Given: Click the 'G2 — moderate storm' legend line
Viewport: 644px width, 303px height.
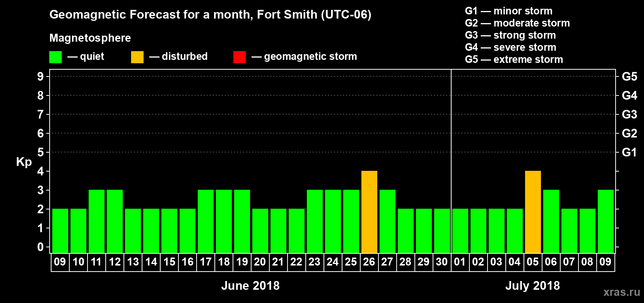Looking at the screenshot, I should [517, 23].
